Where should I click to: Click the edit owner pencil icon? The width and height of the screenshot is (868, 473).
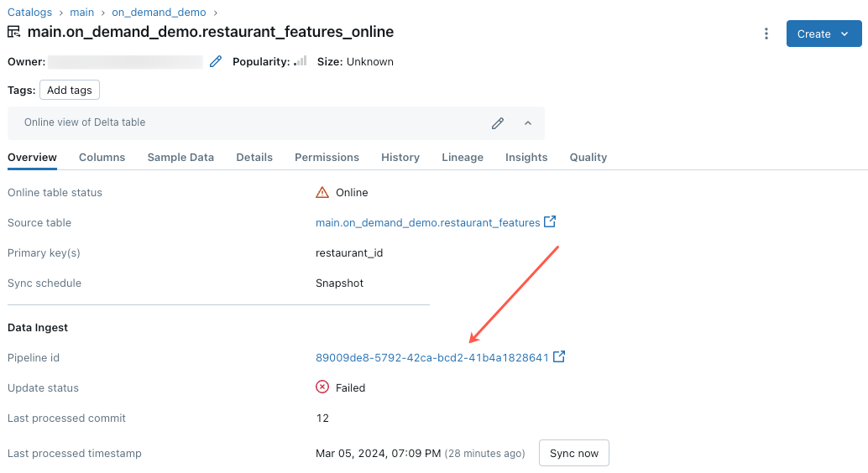click(x=216, y=61)
